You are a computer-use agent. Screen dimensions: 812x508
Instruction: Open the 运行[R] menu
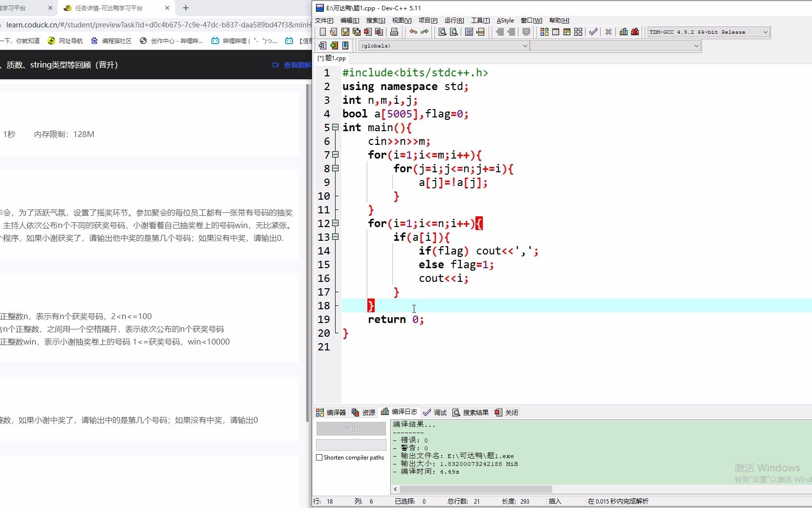tap(454, 21)
